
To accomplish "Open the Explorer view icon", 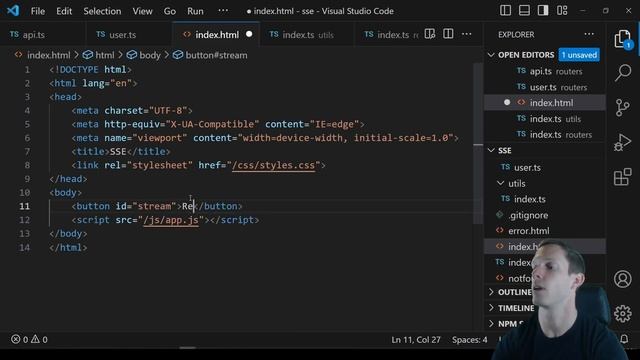I will coord(622,40).
